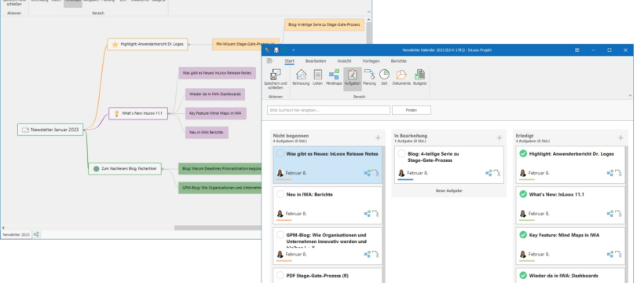Uncheck Wieder da in IWA: Dashboards

(523, 276)
